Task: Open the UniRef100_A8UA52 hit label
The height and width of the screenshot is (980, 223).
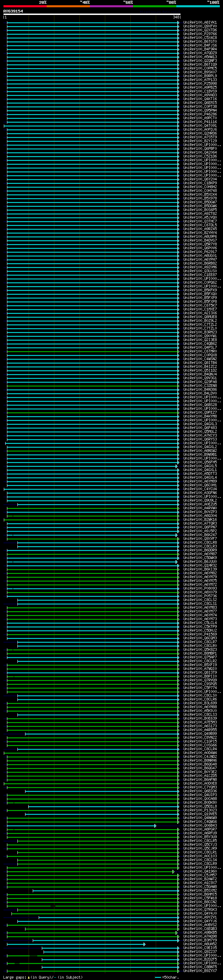Action: (200, 944)
